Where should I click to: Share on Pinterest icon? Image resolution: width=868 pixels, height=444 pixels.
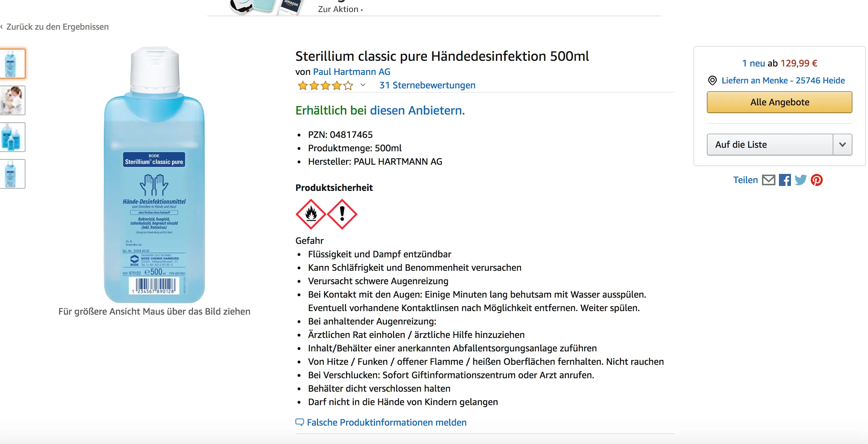pyautogui.click(x=816, y=180)
